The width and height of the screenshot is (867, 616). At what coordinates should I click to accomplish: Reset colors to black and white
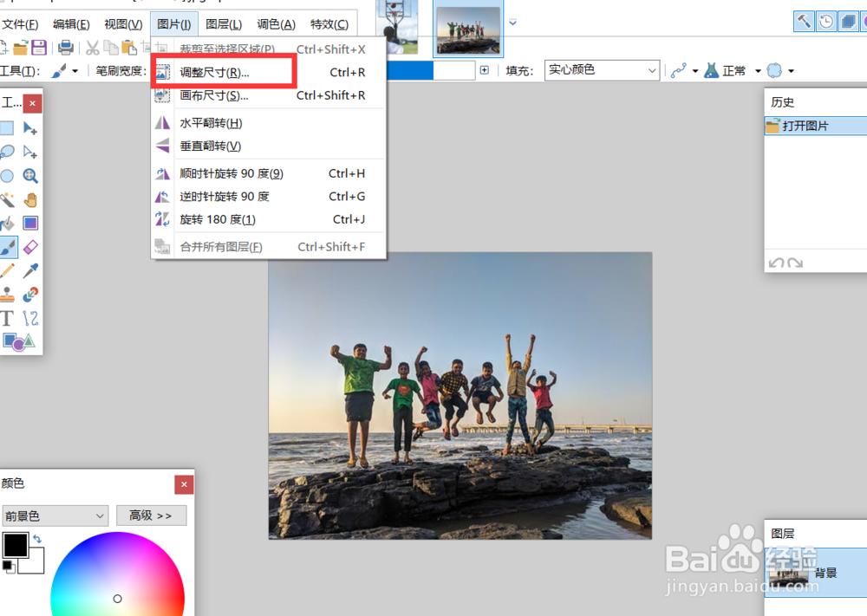pyautogui.click(x=9, y=567)
